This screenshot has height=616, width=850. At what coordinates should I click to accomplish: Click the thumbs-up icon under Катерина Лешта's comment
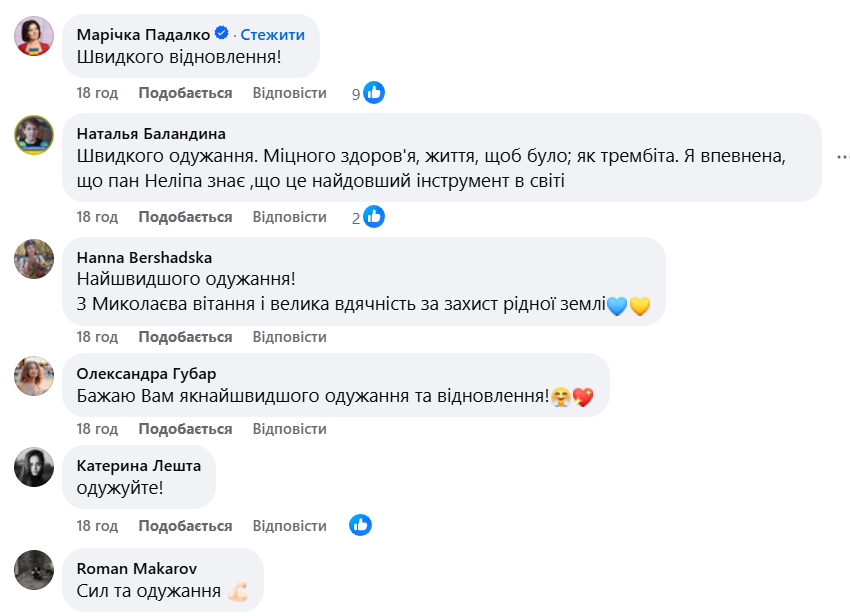point(358,523)
